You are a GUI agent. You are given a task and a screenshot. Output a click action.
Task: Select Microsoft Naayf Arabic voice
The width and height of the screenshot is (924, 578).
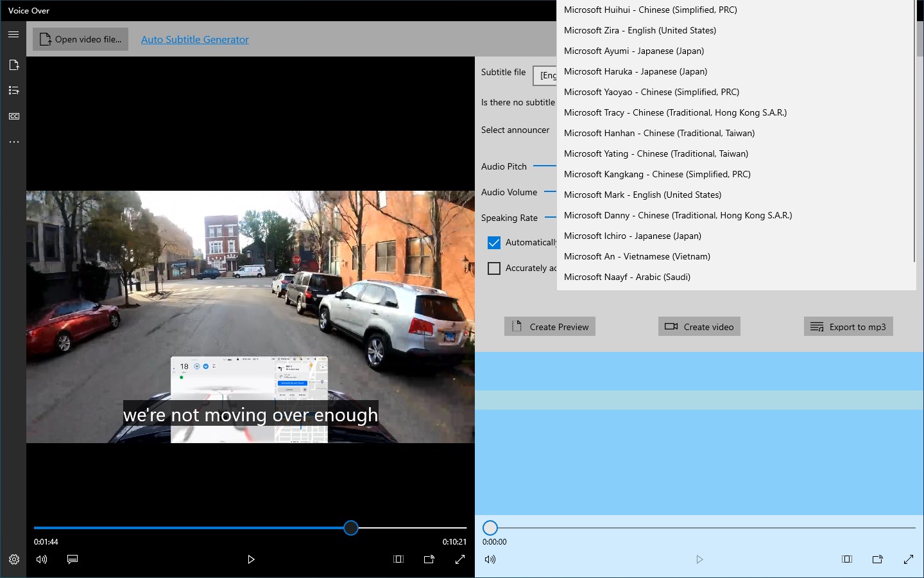point(736,277)
